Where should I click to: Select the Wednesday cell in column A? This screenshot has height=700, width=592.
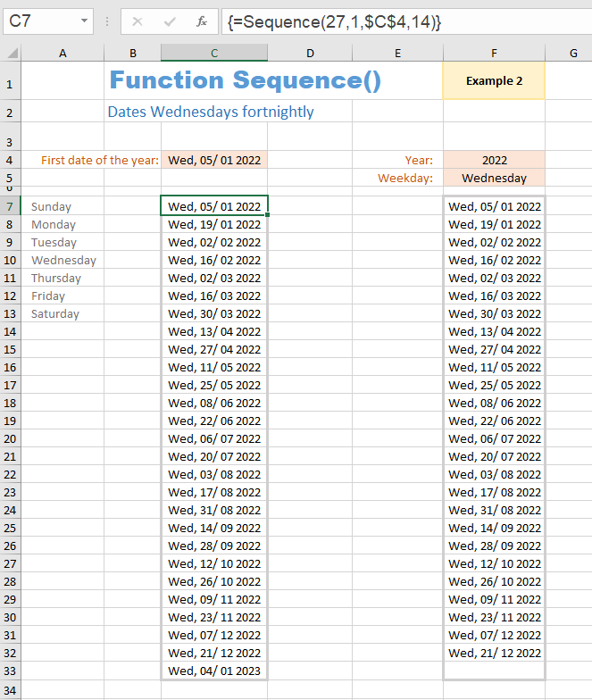click(63, 260)
